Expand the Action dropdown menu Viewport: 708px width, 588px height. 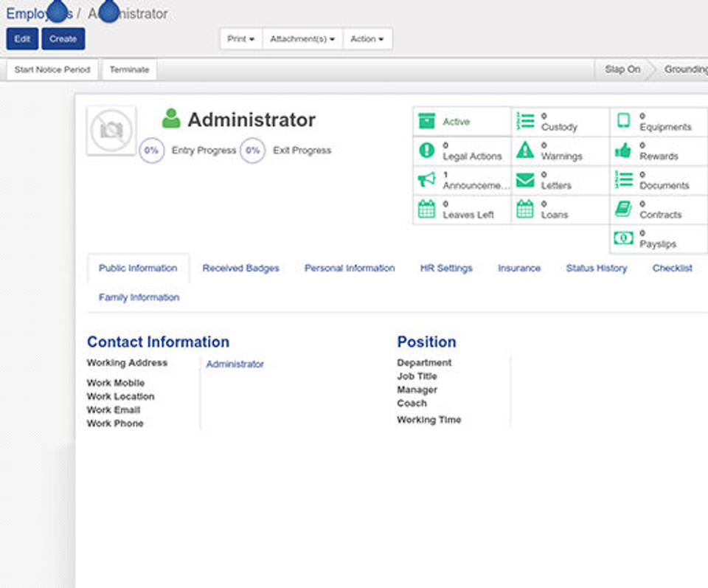coord(367,39)
